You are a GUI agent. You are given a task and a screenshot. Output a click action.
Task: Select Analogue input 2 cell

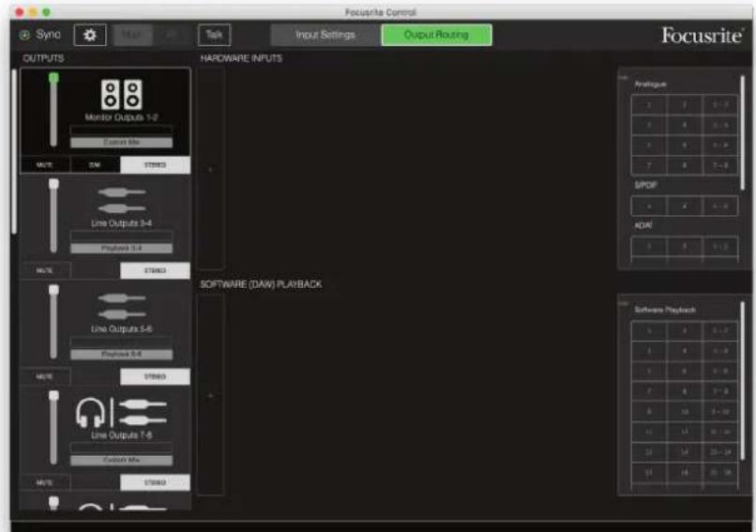685,105
